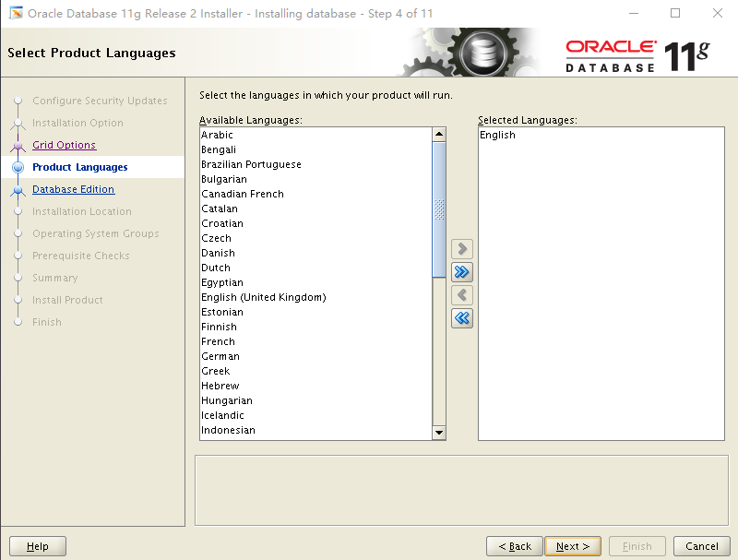The height and width of the screenshot is (560, 738).
Task: Select Czech in Available Languages
Action: click(315, 238)
